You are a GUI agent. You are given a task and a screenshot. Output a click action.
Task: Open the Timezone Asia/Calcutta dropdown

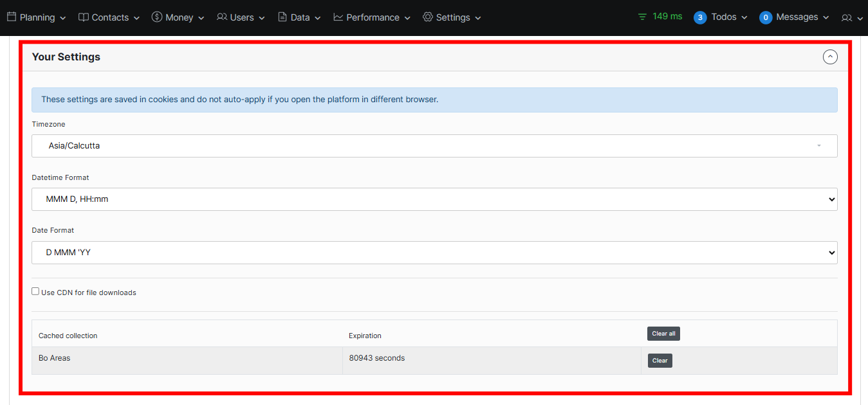[434, 146]
